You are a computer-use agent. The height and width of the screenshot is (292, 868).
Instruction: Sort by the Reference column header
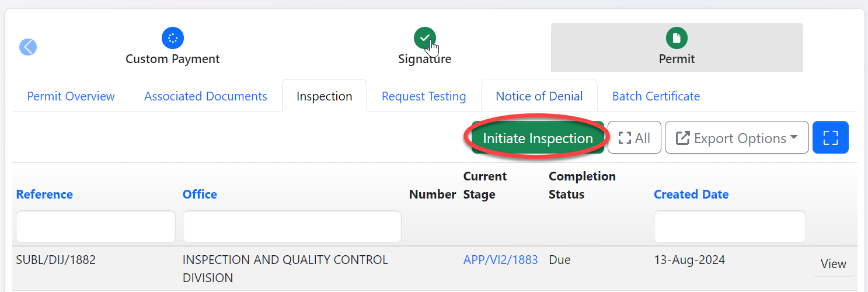(44, 194)
